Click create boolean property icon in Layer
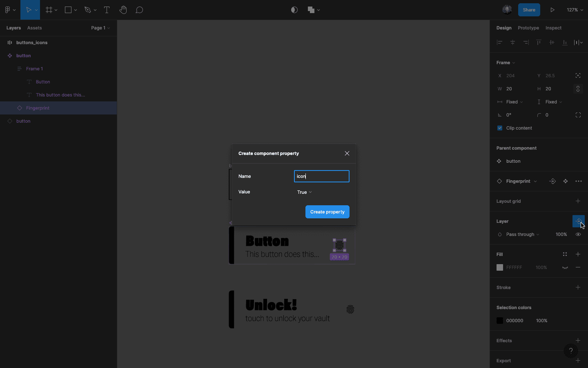This screenshot has height=368, width=588. (x=578, y=221)
